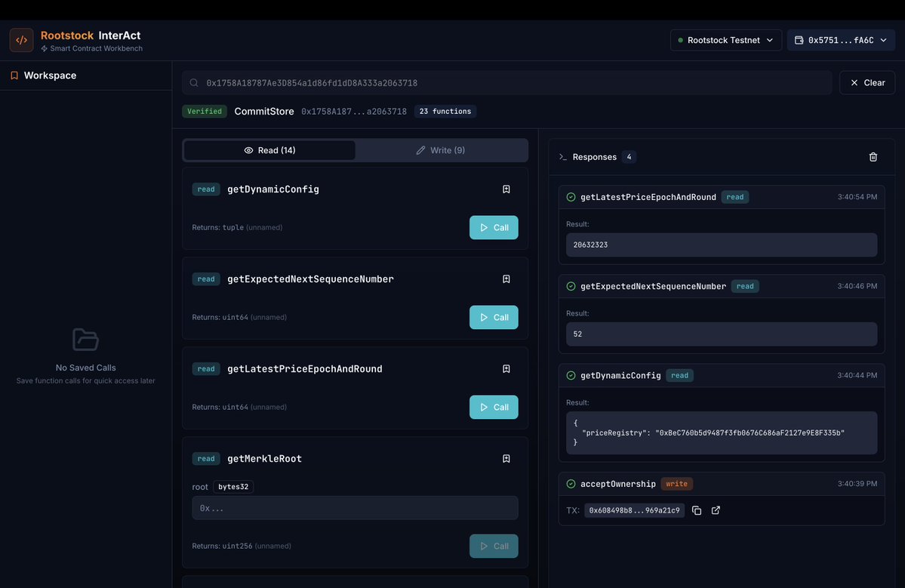Copy the acceptOwnership transaction hash
Viewport: 905px width, 588px height.
(697, 510)
